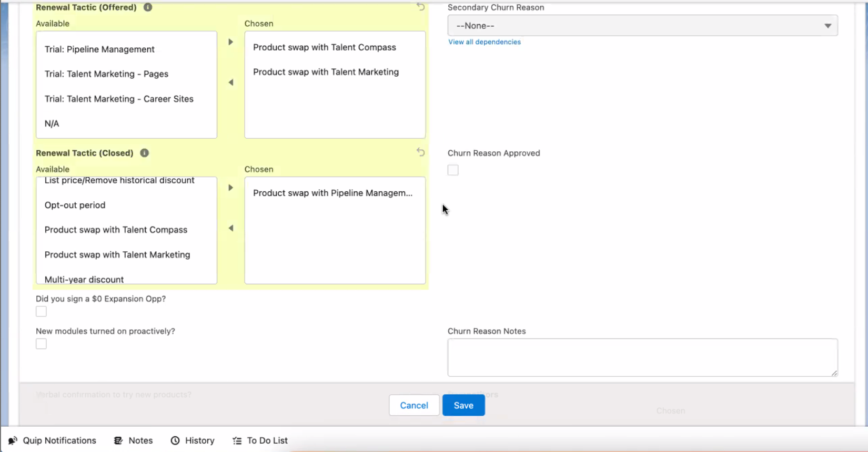The image size is (868, 452).
Task: Click info icon beside Renewal Tactic (Closed)
Action: pos(145,153)
